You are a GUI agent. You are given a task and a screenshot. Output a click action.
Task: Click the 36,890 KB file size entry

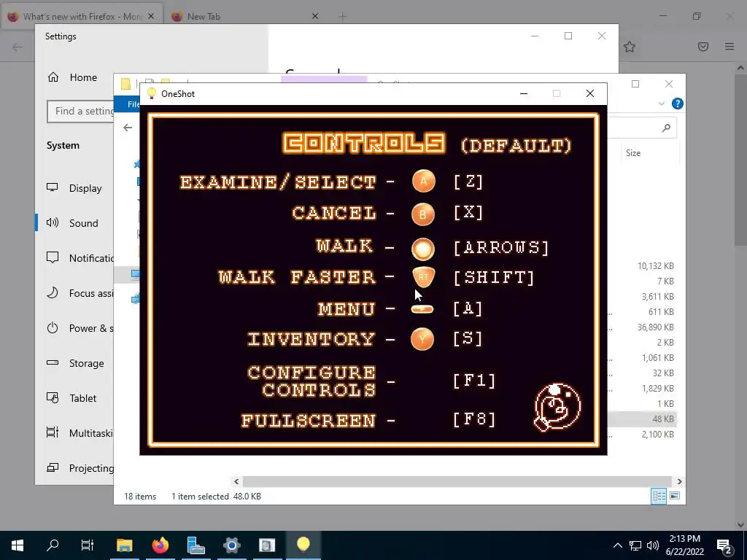click(656, 327)
